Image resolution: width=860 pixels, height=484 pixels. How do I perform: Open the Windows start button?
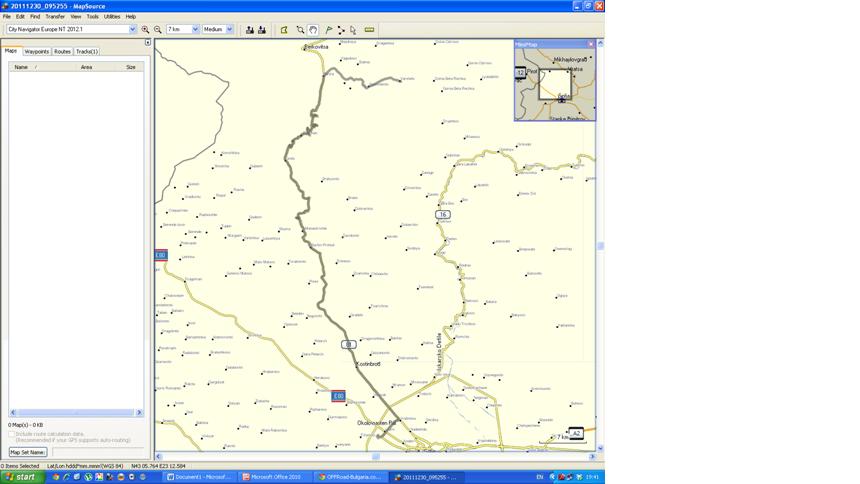point(20,477)
